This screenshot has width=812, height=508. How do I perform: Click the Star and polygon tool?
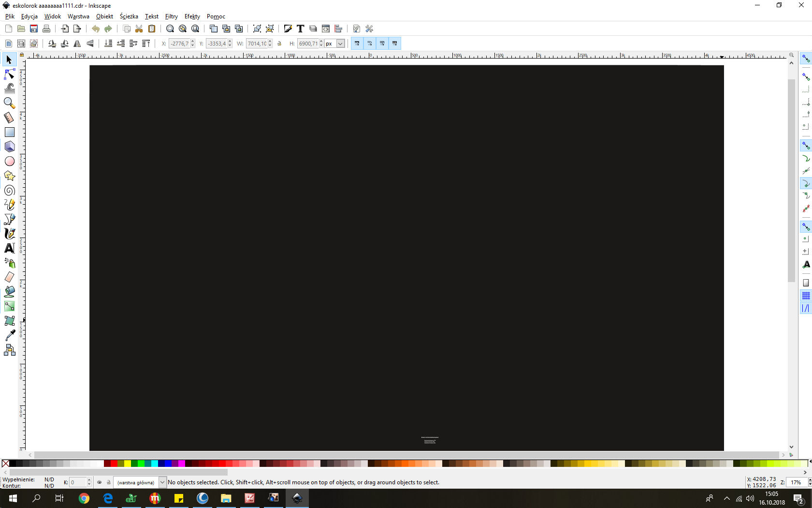click(9, 176)
